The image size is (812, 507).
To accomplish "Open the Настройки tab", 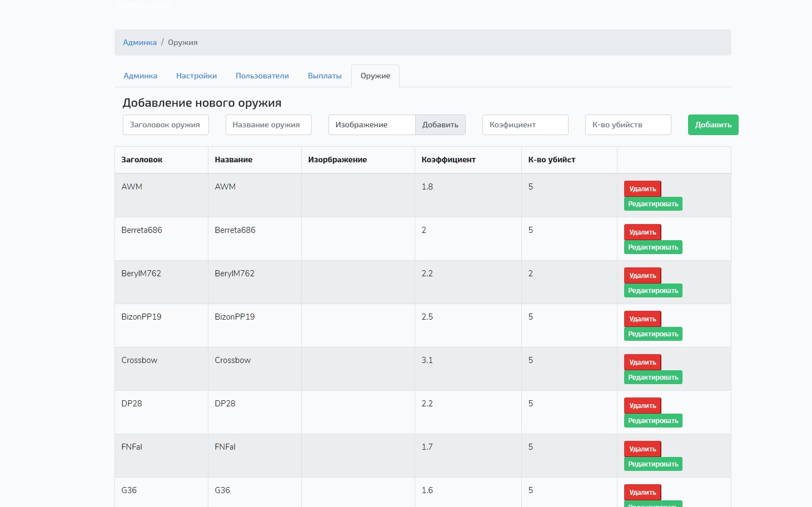I will tap(196, 76).
